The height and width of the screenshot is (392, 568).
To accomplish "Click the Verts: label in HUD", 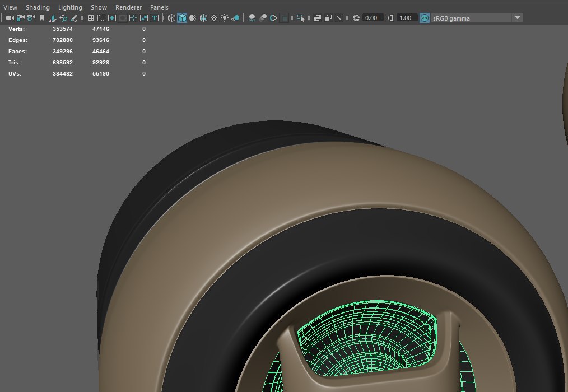I will tap(16, 29).
